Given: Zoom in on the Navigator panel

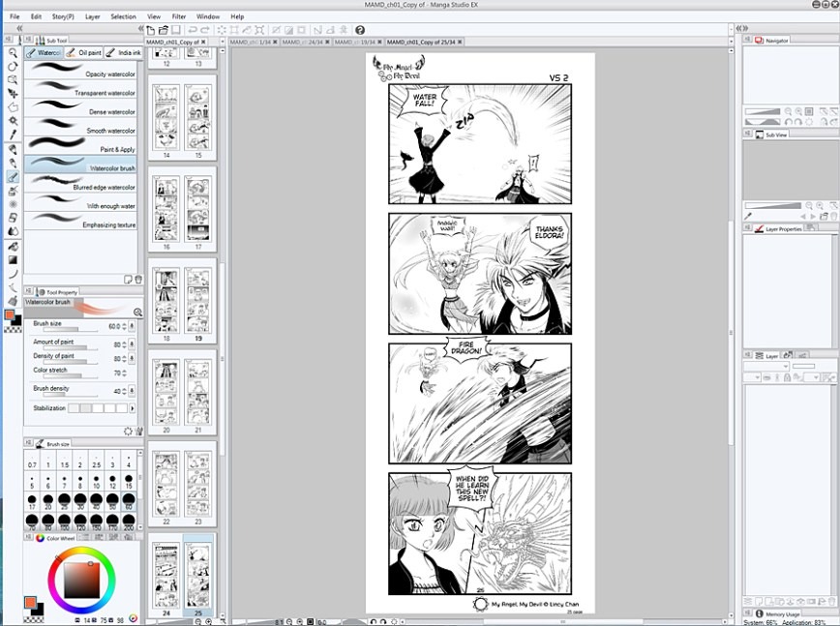Looking at the screenshot, I should click(798, 111).
